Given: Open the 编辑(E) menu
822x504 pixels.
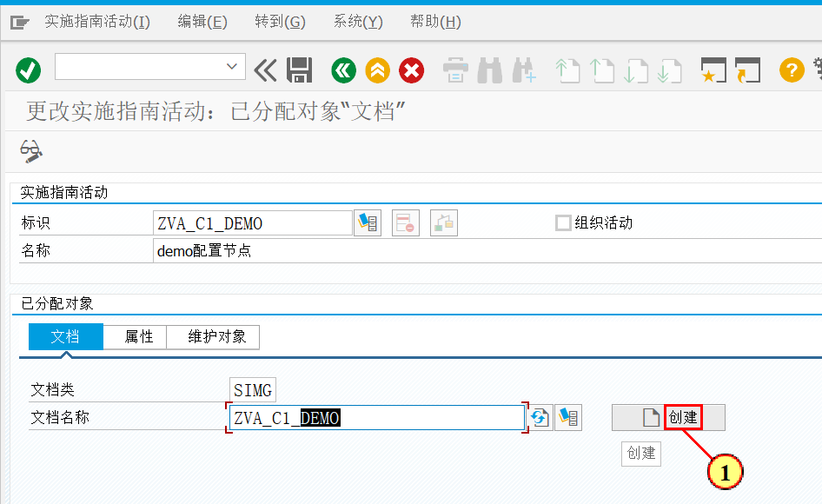Looking at the screenshot, I should point(202,22).
